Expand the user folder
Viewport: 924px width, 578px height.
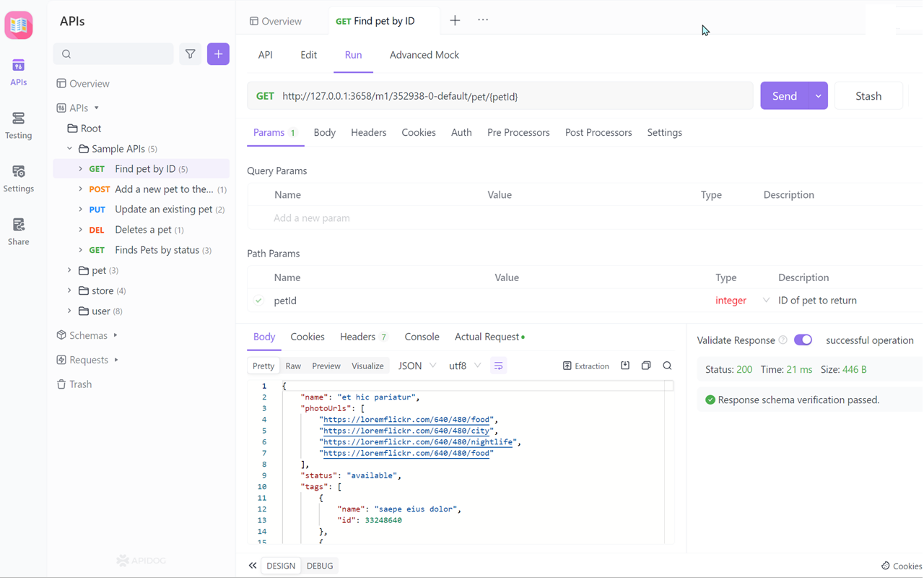(70, 311)
